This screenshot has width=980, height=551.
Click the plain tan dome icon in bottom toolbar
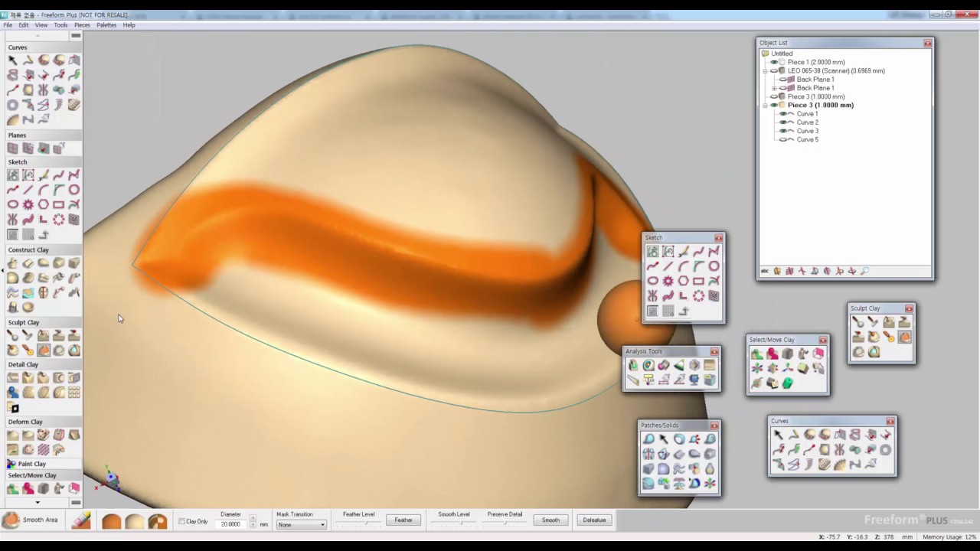pos(135,521)
